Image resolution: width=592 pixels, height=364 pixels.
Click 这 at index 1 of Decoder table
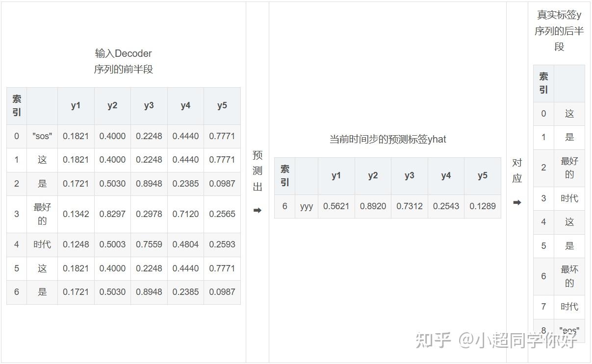click(x=42, y=160)
